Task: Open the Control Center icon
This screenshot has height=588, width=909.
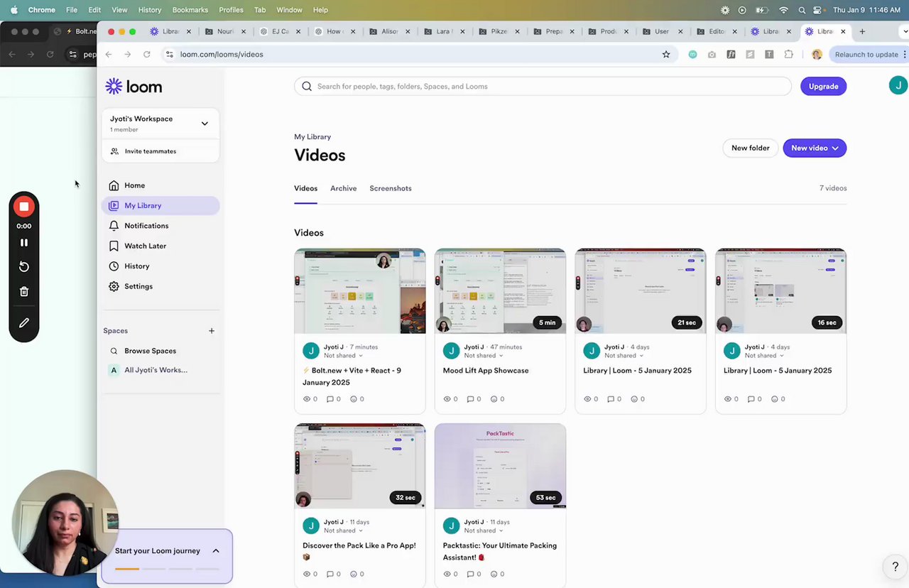Action: pos(817,10)
